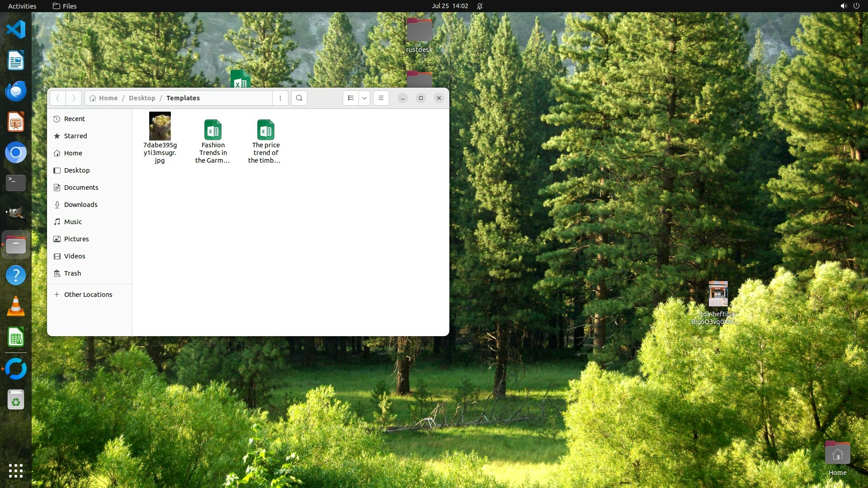Select The price trend spreadsheet file
This screenshot has width=868, height=488.
click(266, 130)
